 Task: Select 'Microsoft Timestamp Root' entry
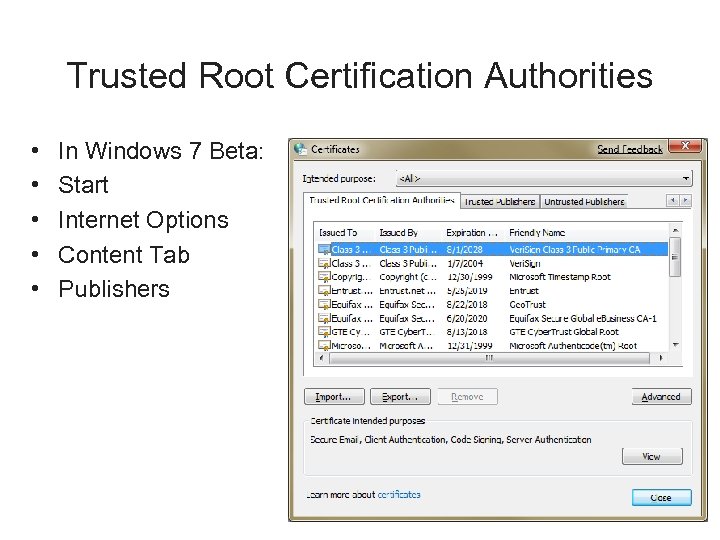click(493, 277)
